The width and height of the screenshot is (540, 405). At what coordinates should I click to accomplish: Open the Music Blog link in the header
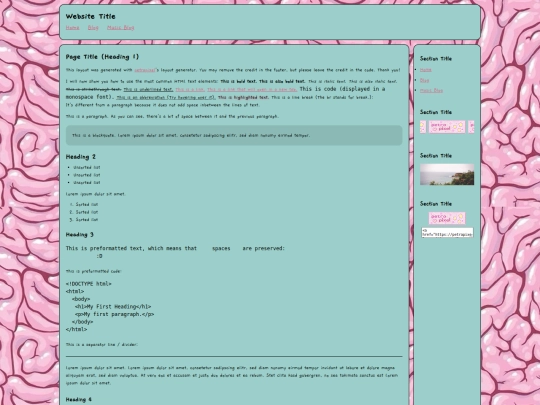(121, 28)
